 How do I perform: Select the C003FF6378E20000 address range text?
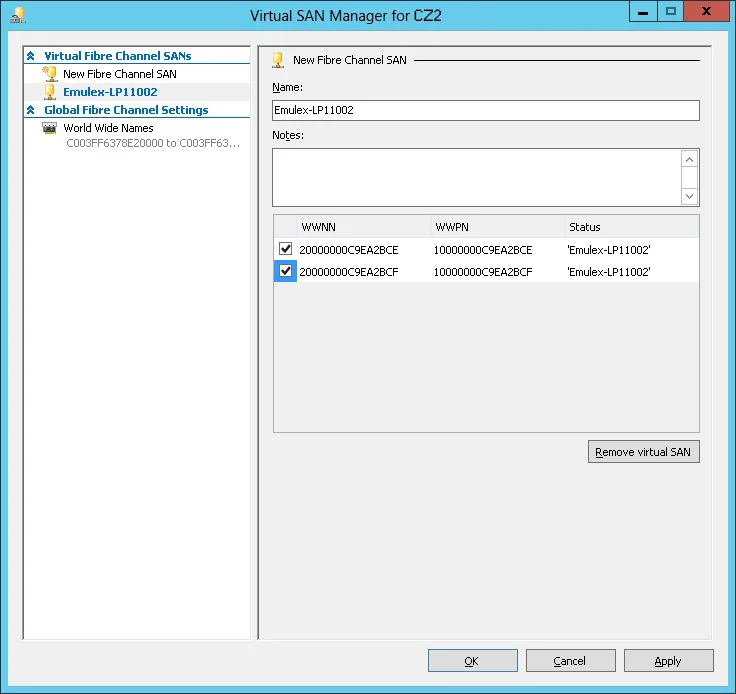coord(153,143)
